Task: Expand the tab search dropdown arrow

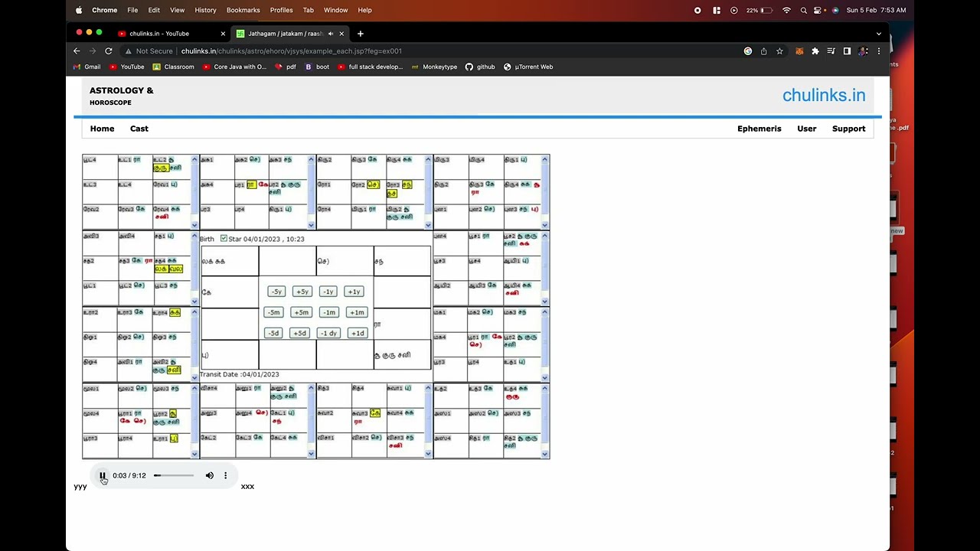Action: [879, 34]
